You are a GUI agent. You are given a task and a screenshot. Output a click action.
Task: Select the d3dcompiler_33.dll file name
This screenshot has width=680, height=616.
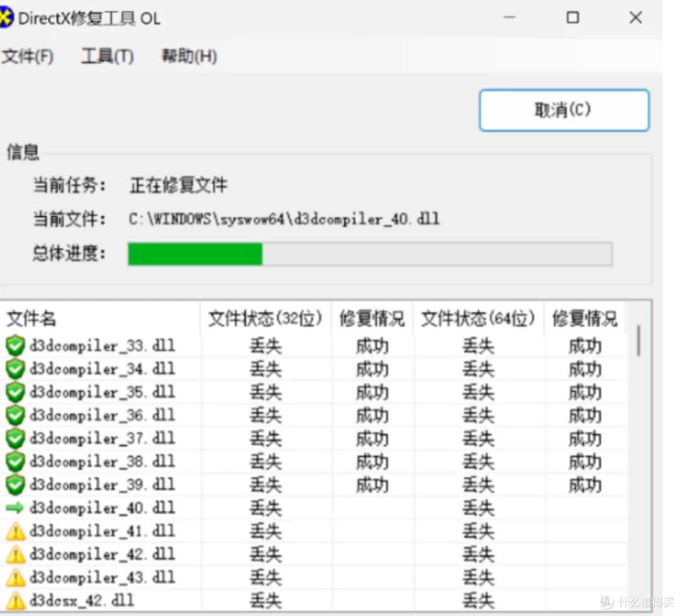pyautogui.click(x=103, y=346)
